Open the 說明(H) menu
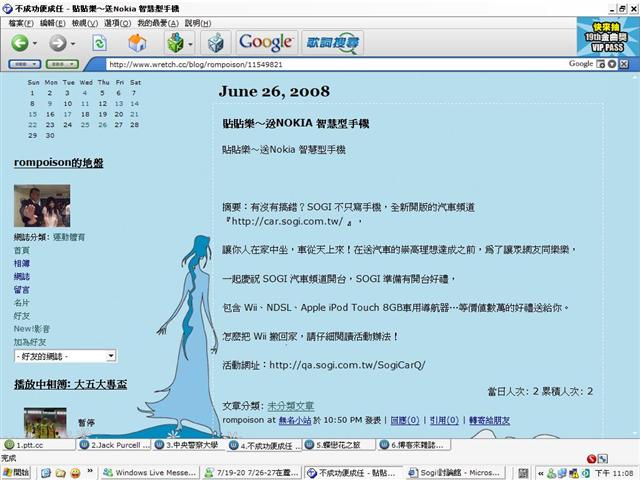The height and width of the screenshot is (480, 640). pyautogui.click(x=198, y=23)
